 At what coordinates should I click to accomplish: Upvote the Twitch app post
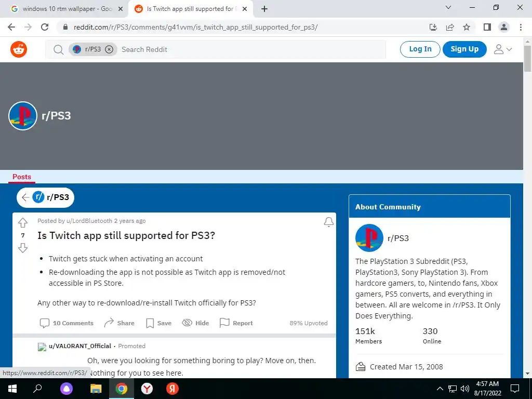coord(23,222)
